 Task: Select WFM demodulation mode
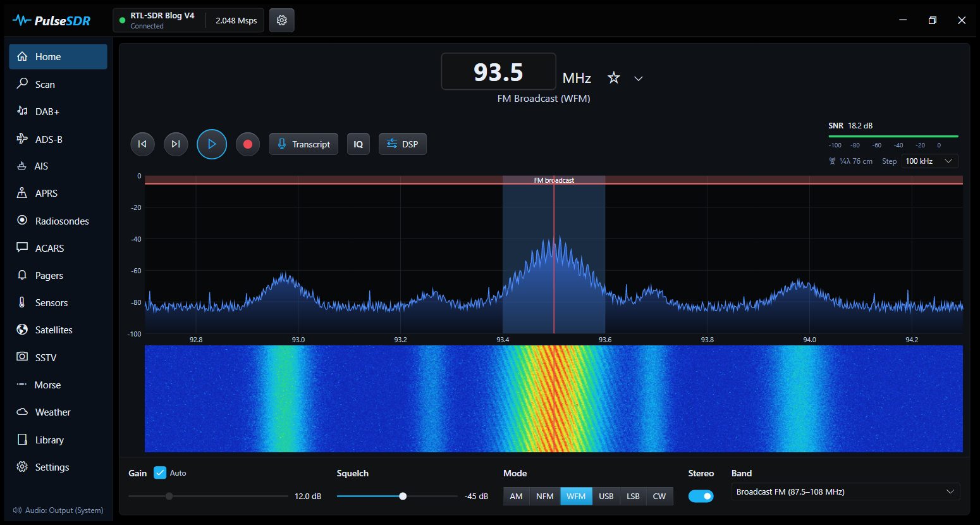coord(576,496)
